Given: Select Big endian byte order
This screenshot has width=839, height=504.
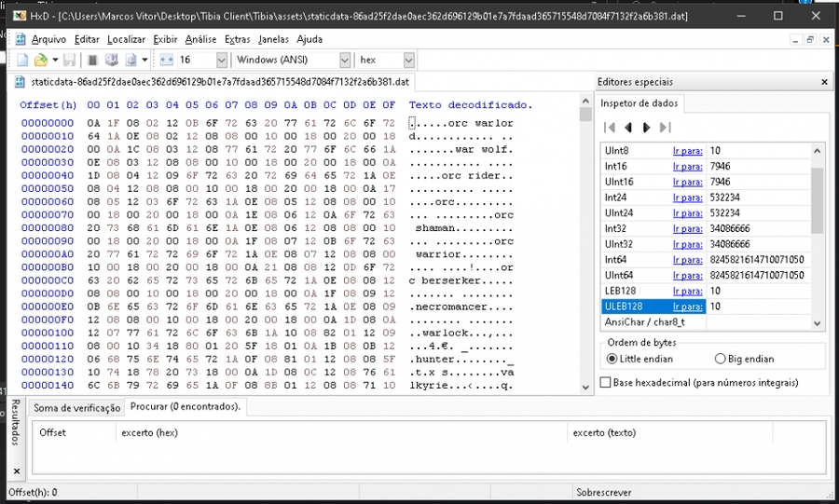Looking at the screenshot, I should pyautogui.click(x=720, y=360).
